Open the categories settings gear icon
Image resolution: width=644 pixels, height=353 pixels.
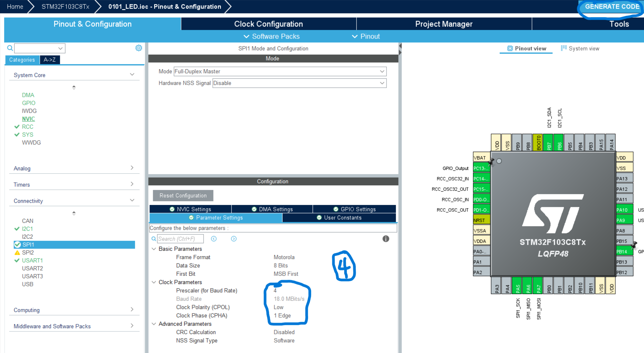[139, 48]
